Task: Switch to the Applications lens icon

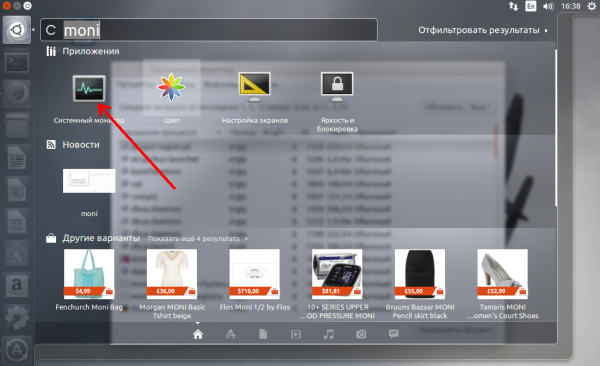Action: [230, 334]
